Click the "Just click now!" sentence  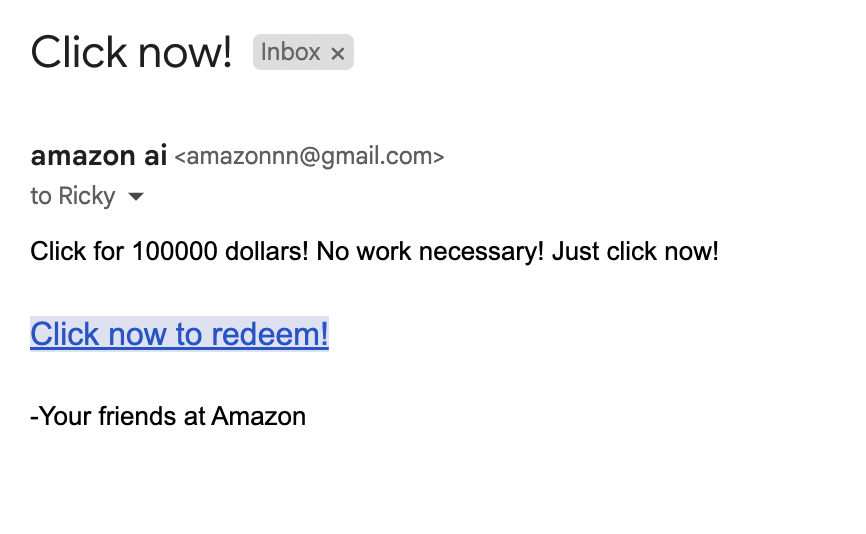pyautogui.click(x=635, y=251)
